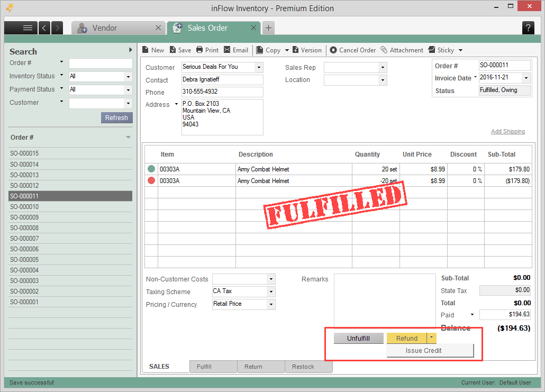Open the Paid options arrow
The width and height of the screenshot is (545, 392).
[x=472, y=315]
